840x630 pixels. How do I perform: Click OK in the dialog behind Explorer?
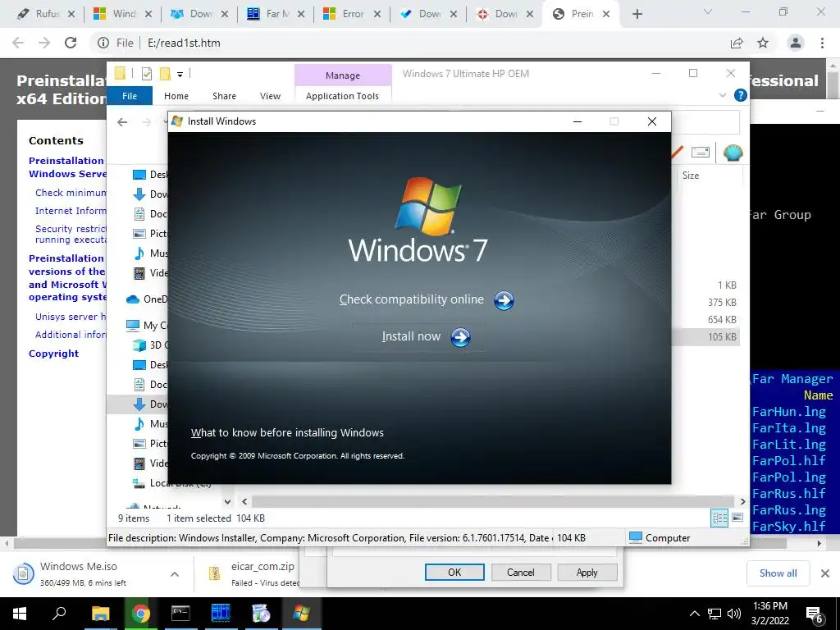click(454, 572)
